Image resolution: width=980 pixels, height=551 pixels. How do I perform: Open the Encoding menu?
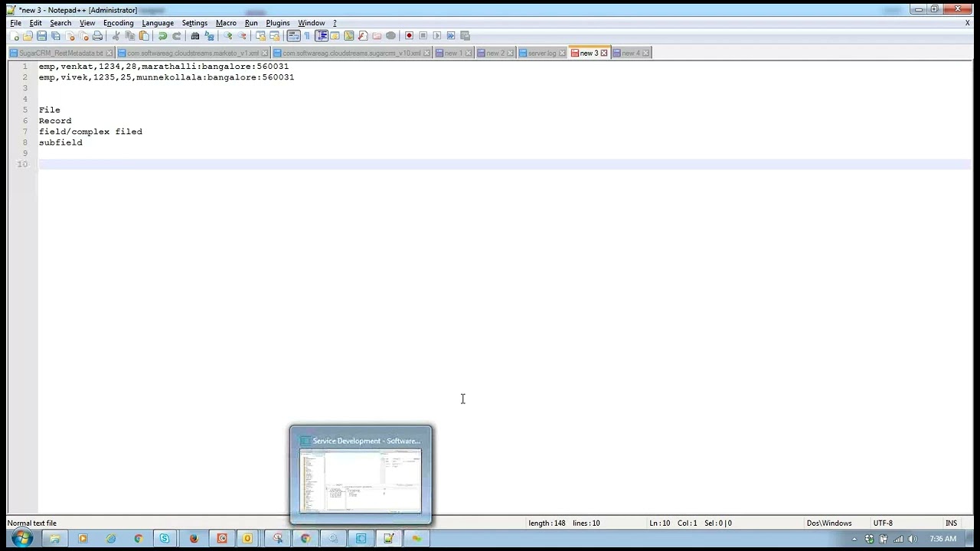coord(119,23)
